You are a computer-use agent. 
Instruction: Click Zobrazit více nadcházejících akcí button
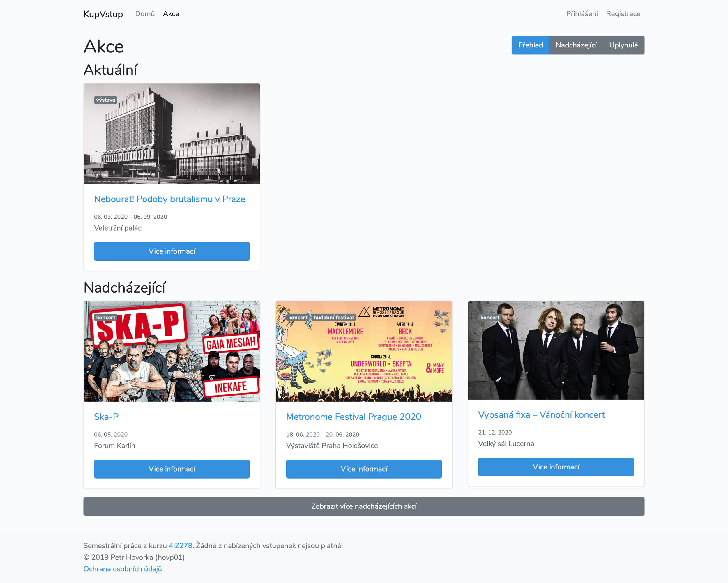point(364,506)
